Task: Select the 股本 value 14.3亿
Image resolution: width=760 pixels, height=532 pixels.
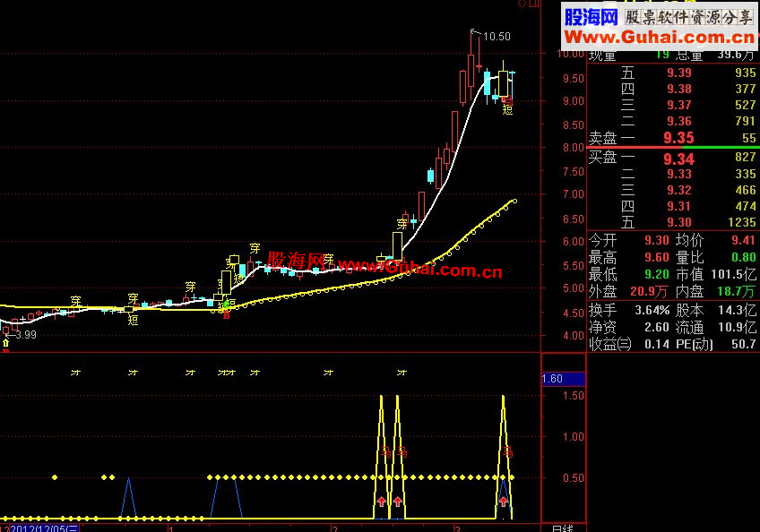Action: pos(737,310)
